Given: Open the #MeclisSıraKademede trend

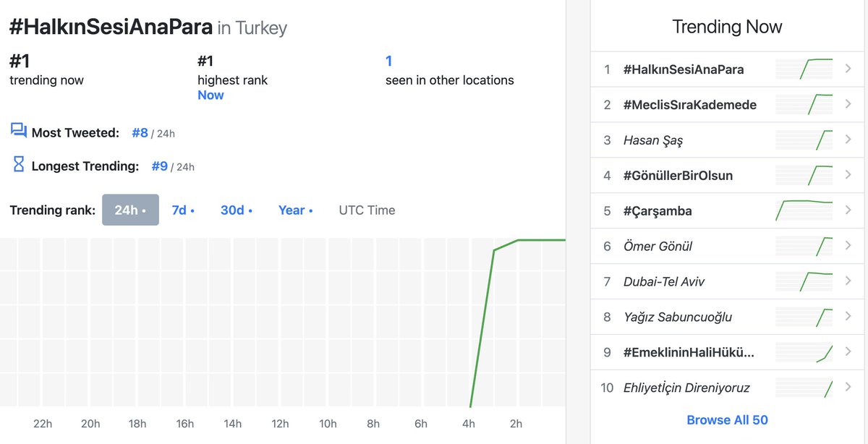Looking at the screenshot, I should pos(690,105).
